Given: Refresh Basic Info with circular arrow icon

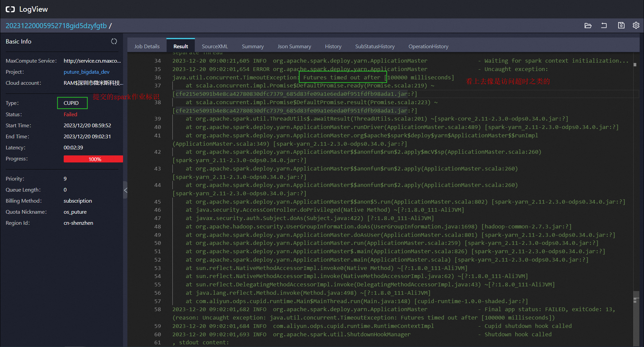Looking at the screenshot, I should coord(114,41).
